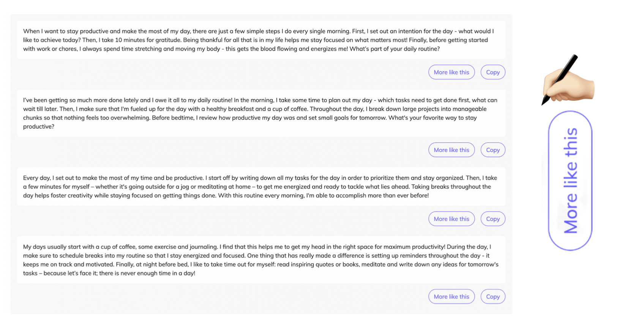Generate more like the gratitude morning routine text
Viewport: 644px width, 326px height.
point(451,72)
